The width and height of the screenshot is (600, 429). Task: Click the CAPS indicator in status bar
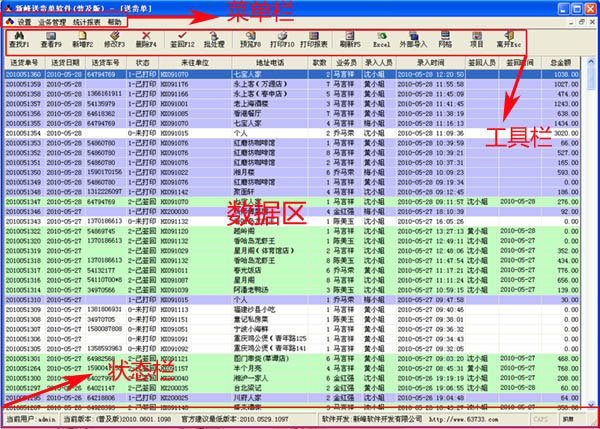[541, 419]
